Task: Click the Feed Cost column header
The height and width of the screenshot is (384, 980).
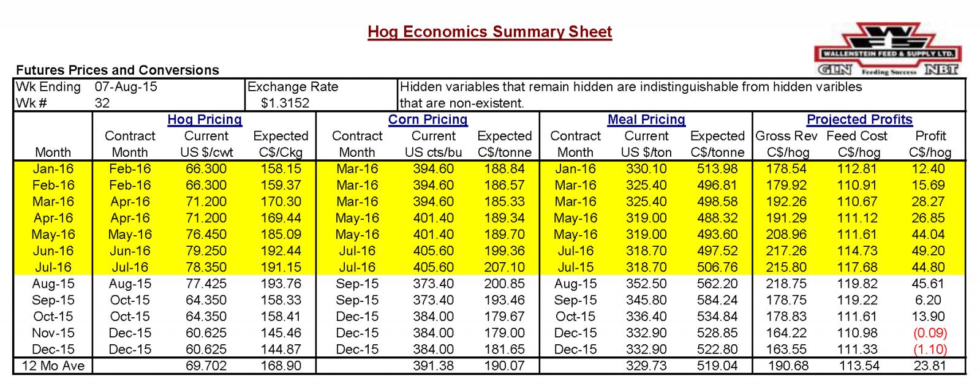Action: (856, 136)
